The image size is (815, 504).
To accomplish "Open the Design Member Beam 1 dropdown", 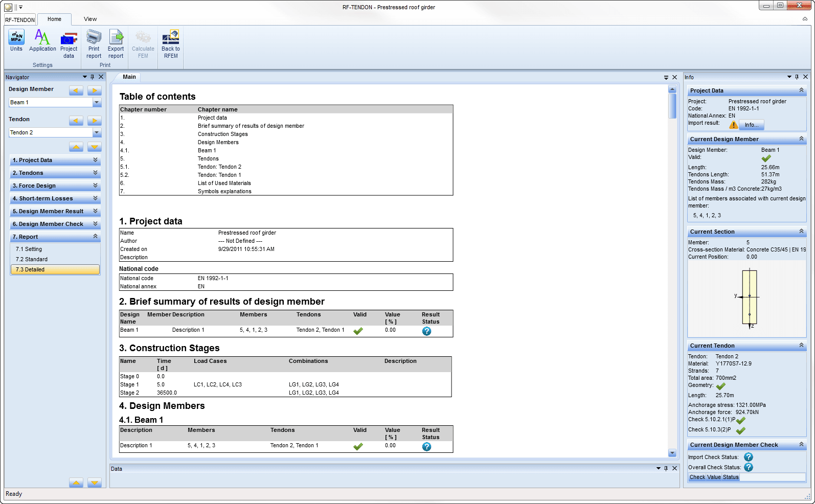I will 97,102.
